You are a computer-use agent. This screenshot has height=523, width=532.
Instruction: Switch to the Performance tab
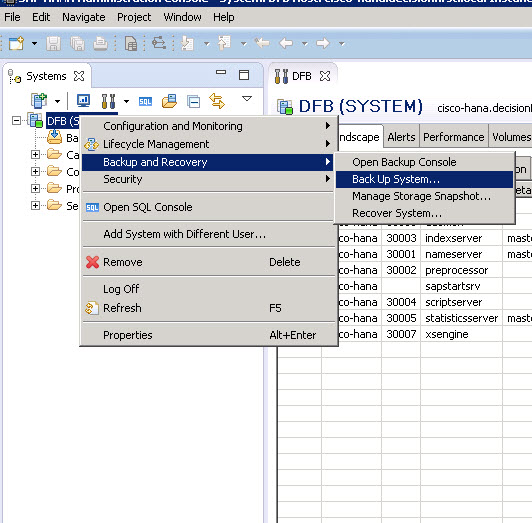[454, 137]
